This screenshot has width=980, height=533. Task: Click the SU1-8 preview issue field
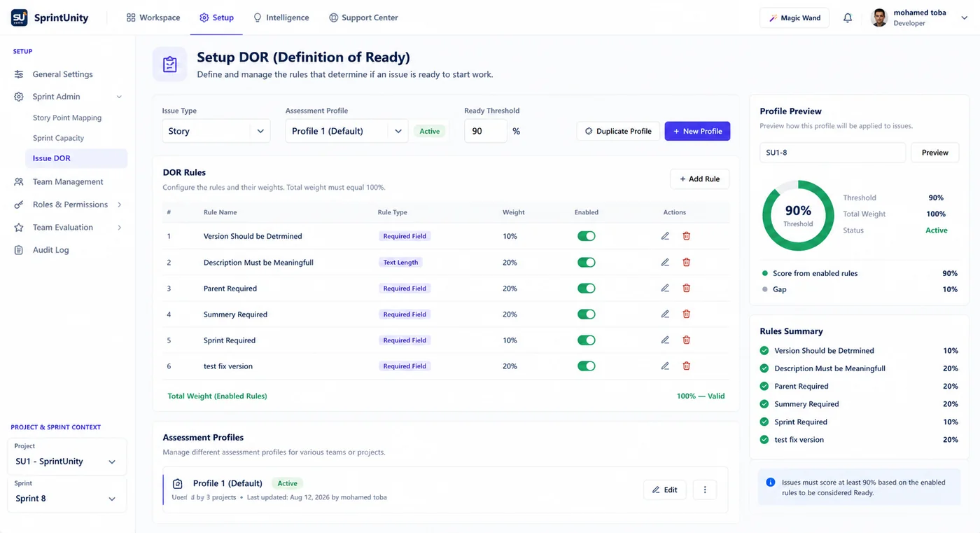pos(832,153)
